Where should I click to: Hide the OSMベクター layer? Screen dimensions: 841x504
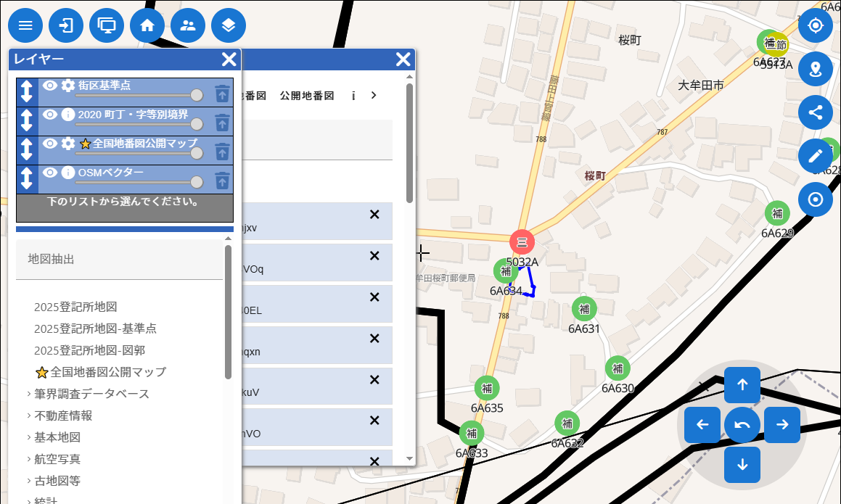[49, 173]
